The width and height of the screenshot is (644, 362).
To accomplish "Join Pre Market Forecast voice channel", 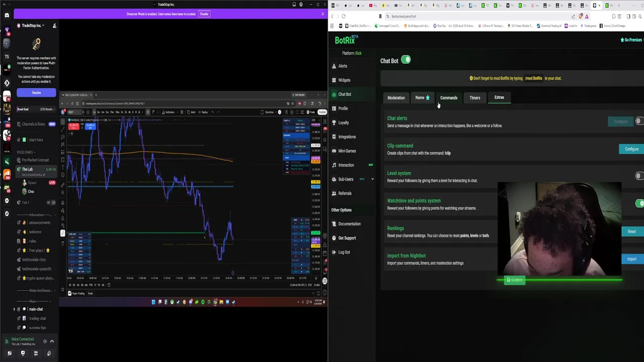I will click(x=35, y=160).
